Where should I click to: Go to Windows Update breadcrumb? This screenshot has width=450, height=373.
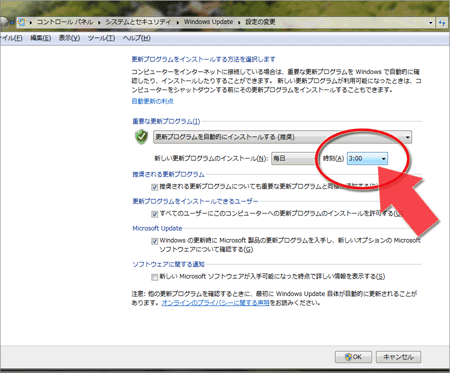point(208,22)
